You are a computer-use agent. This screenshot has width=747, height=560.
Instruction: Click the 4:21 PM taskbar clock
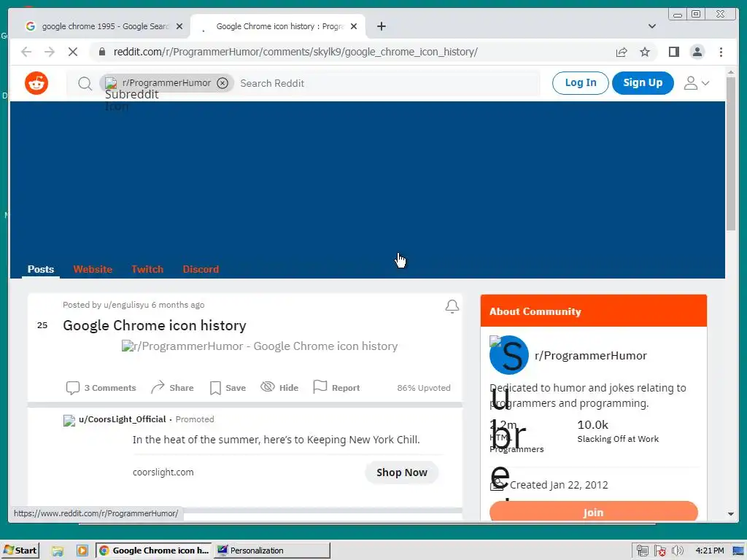click(709, 551)
